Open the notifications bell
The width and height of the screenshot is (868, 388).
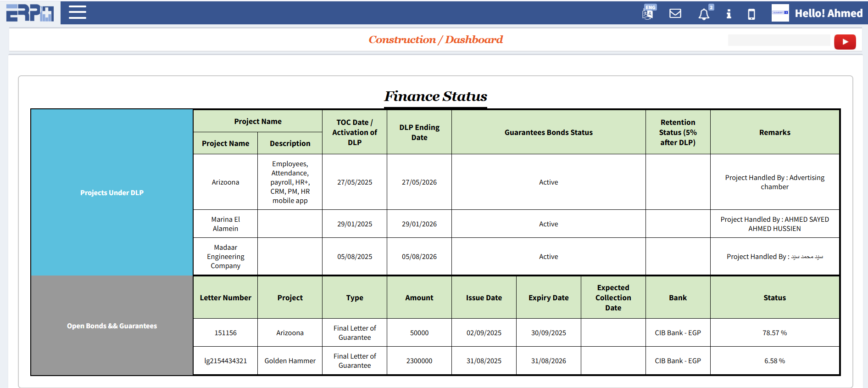point(704,14)
